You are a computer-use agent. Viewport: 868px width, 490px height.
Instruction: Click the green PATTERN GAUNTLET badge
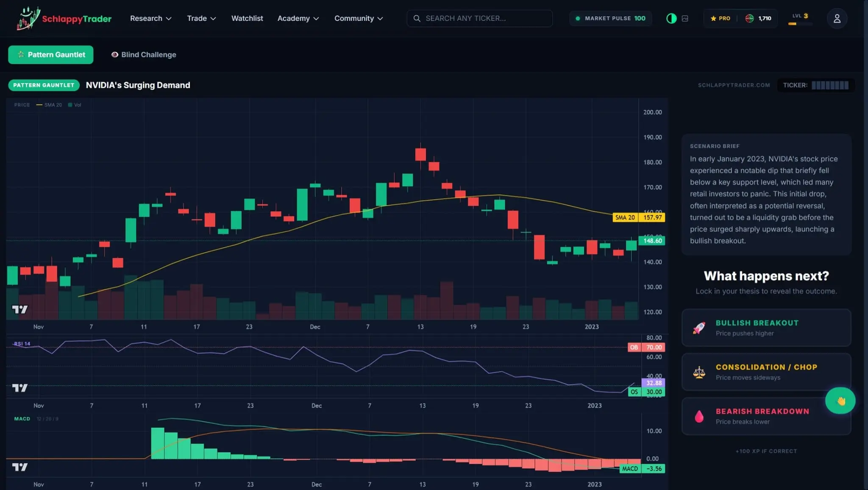click(x=44, y=85)
